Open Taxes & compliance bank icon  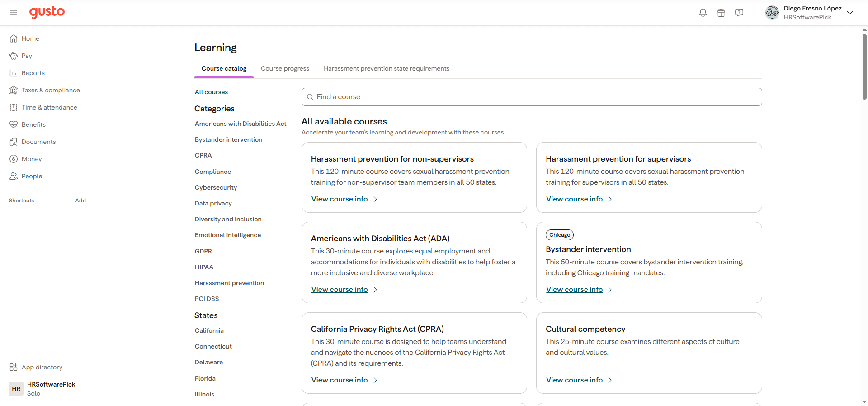[x=14, y=90]
